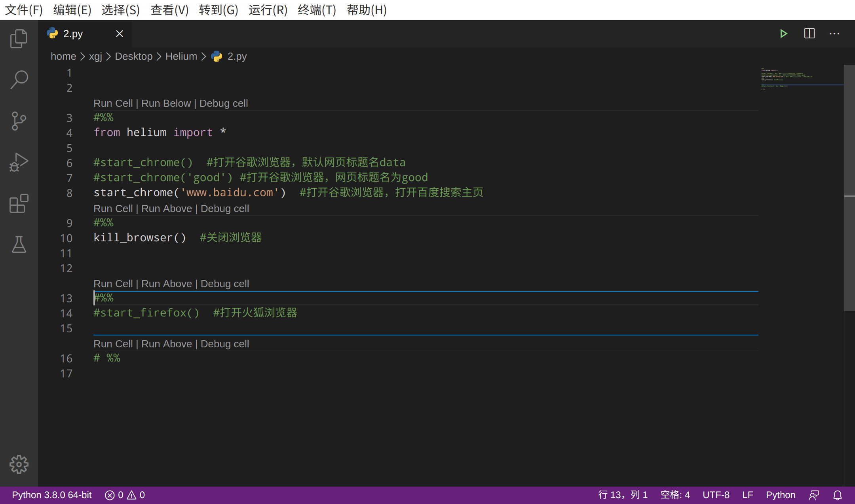Change line endings via the LF selector
Viewport: 855px width, 504px height.
747,495
